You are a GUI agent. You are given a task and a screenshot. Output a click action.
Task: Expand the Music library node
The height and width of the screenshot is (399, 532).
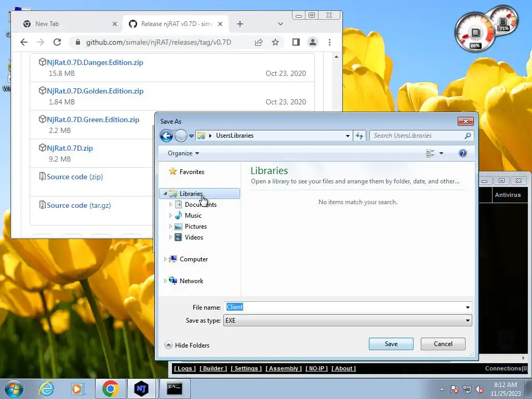[170, 216]
